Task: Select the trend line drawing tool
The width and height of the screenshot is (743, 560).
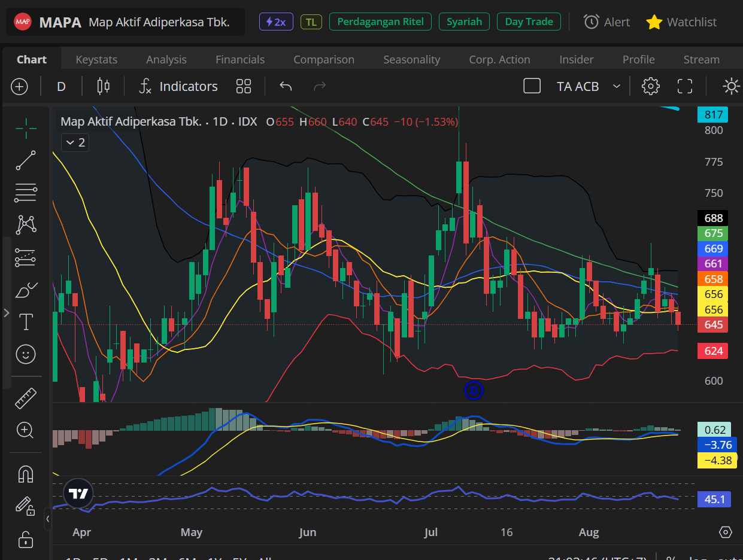Action: click(x=26, y=160)
